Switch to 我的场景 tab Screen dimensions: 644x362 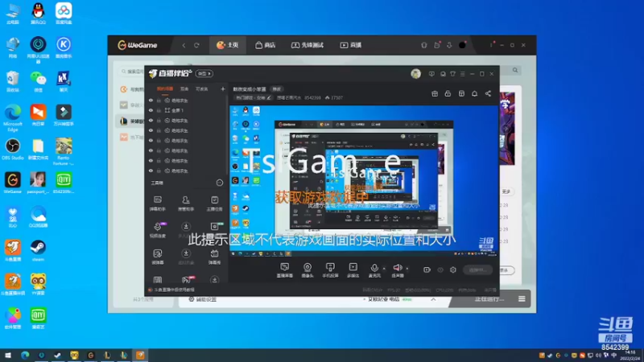[x=165, y=88]
